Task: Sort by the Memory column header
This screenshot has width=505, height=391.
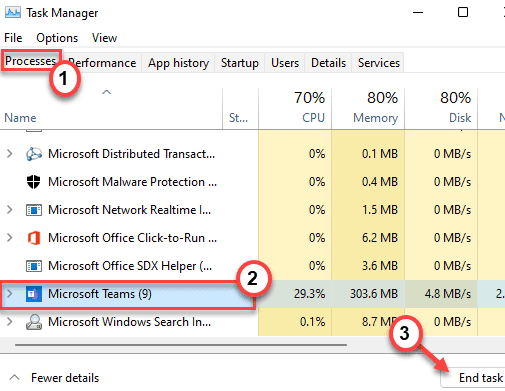Action: click(x=368, y=109)
